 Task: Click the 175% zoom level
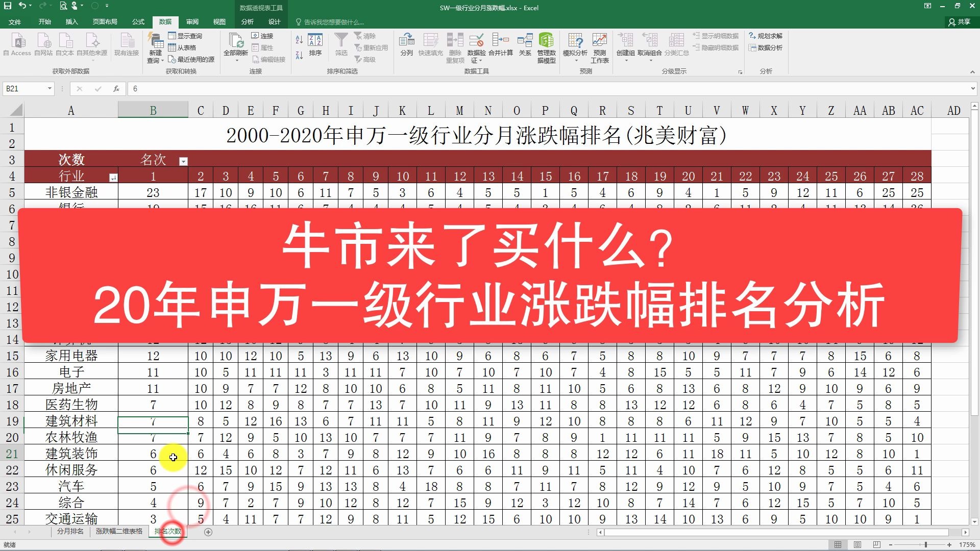click(x=967, y=545)
